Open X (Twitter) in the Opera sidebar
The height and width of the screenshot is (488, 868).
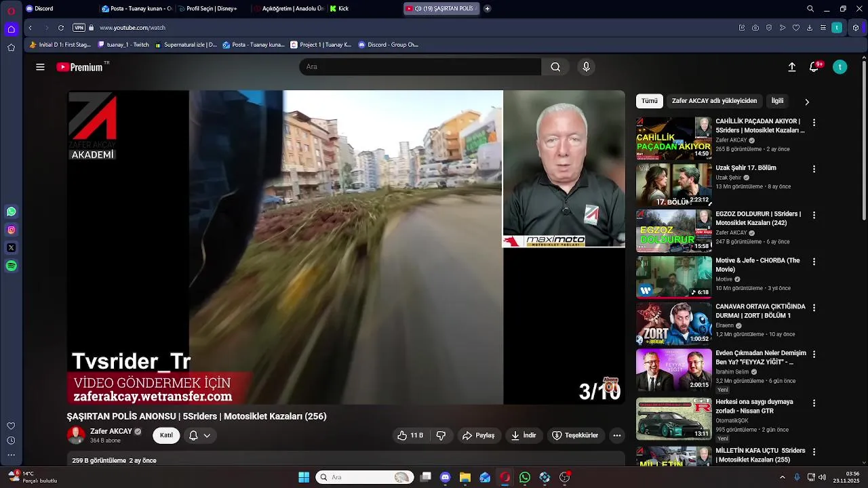click(11, 248)
